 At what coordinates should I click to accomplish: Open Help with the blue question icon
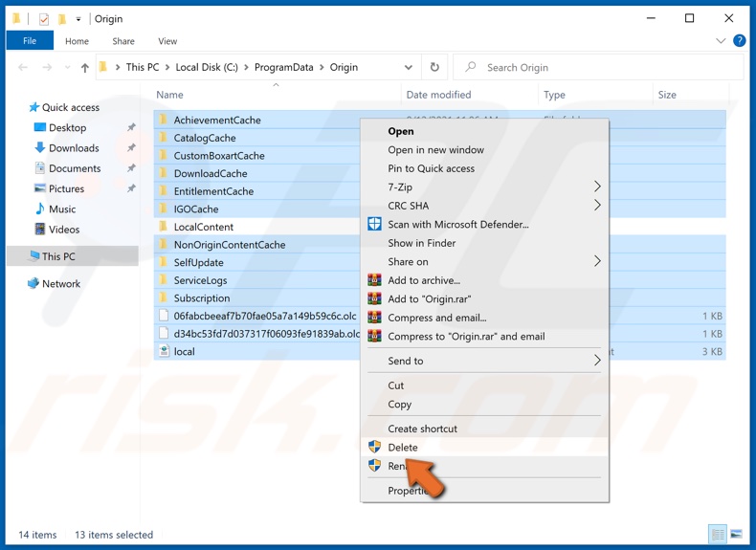tap(739, 41)
